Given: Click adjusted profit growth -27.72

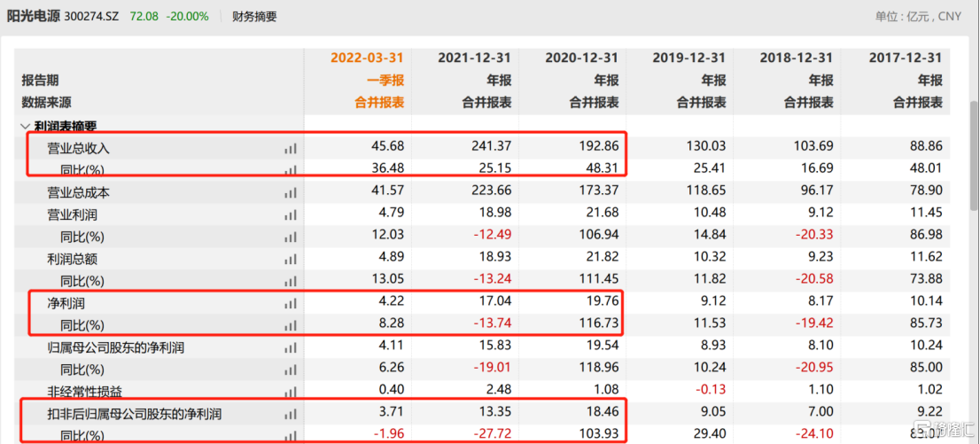Looking at the screenshot, I should (494, 434).
